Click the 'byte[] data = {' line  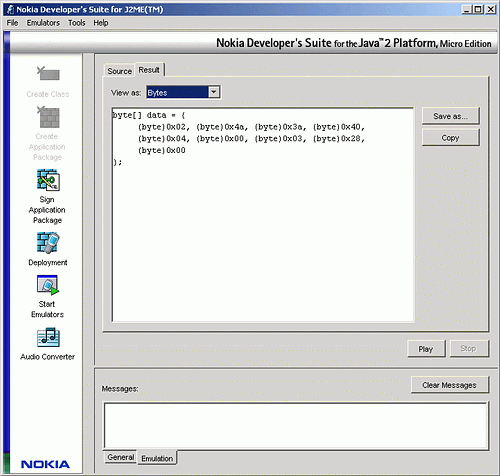(x=149, y=115)
